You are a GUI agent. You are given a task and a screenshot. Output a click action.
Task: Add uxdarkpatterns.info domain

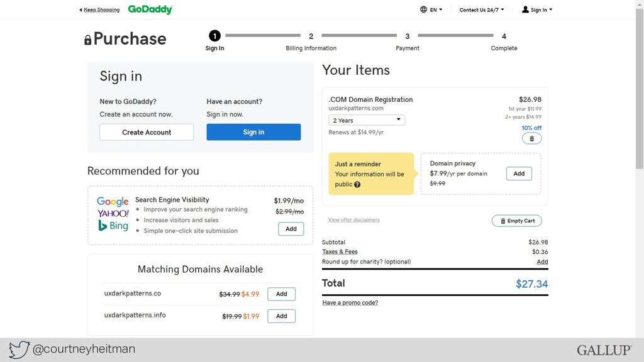[x=281, y=316]
